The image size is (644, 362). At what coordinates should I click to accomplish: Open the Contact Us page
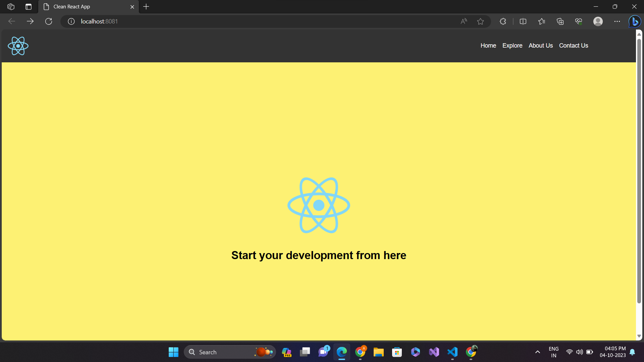coord(573,46)
